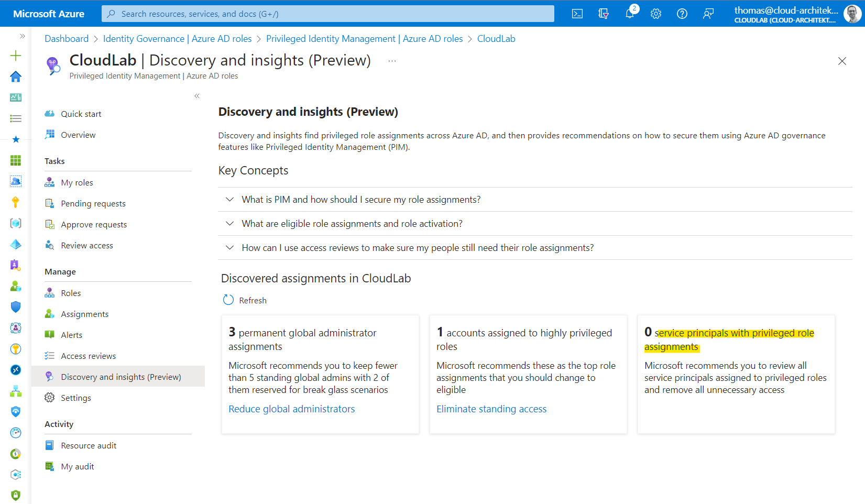This screenshot has height=504, width=865.
Task: Open the green dollar Cost Management icon
Action: 16,454
